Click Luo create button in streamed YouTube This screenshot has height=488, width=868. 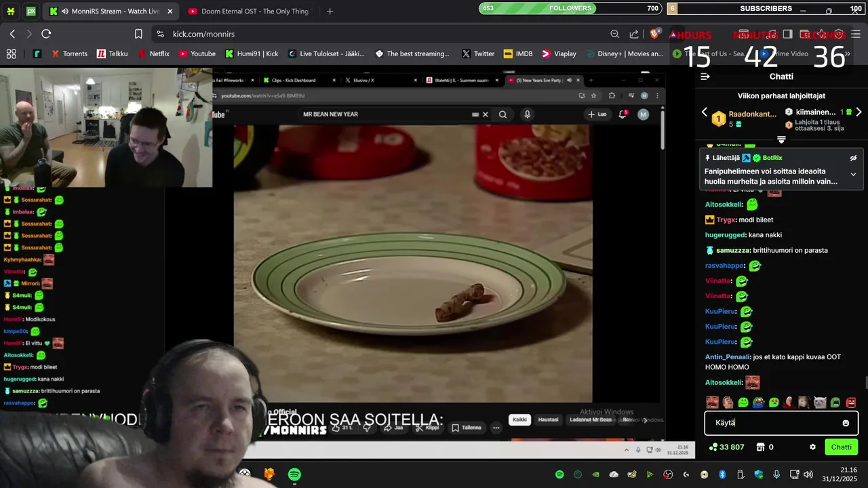tap(597, 115)
